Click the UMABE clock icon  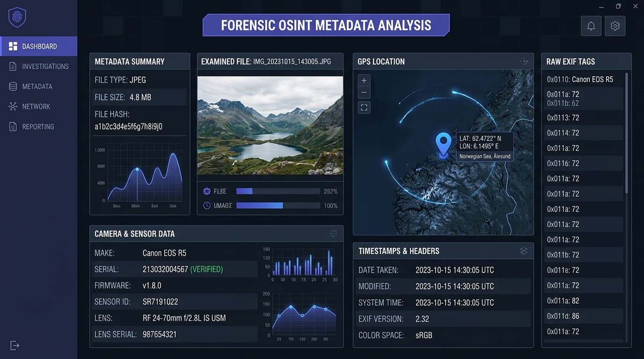click(207, 206)
